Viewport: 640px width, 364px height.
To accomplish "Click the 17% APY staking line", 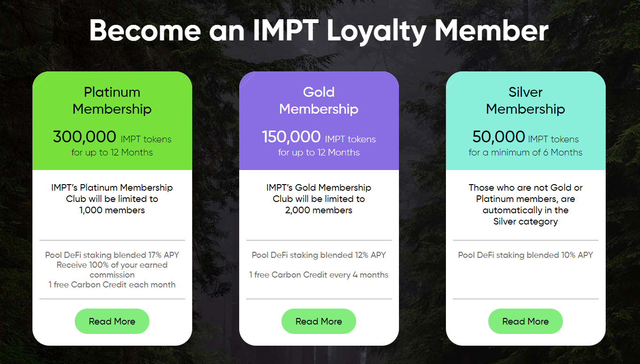I will pyautogui.click(x=112, y=255).
